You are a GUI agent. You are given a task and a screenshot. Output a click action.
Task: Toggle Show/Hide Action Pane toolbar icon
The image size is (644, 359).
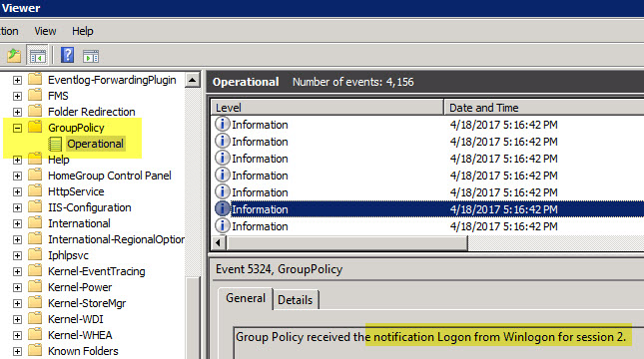click(91, 56)
